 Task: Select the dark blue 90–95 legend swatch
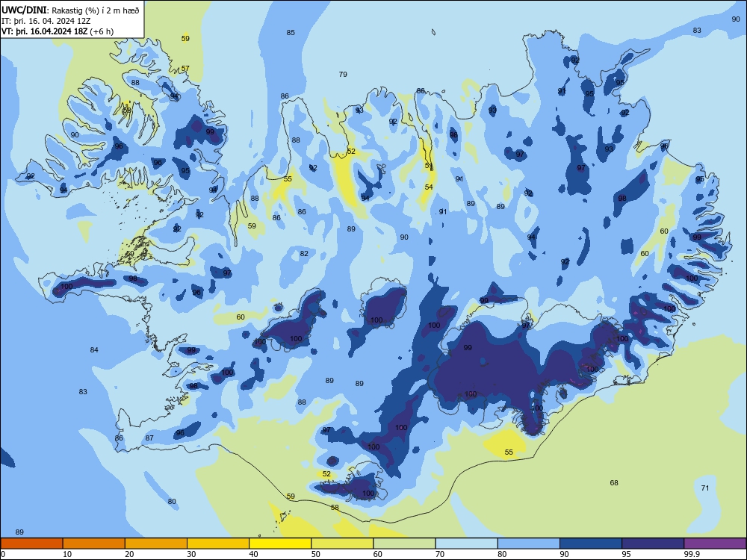click(591, 544)
